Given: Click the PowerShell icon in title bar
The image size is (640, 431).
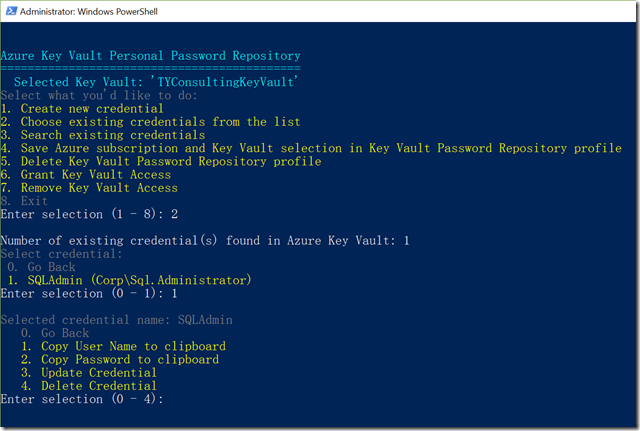Looking at the screenshot, I should click(11, 11).
